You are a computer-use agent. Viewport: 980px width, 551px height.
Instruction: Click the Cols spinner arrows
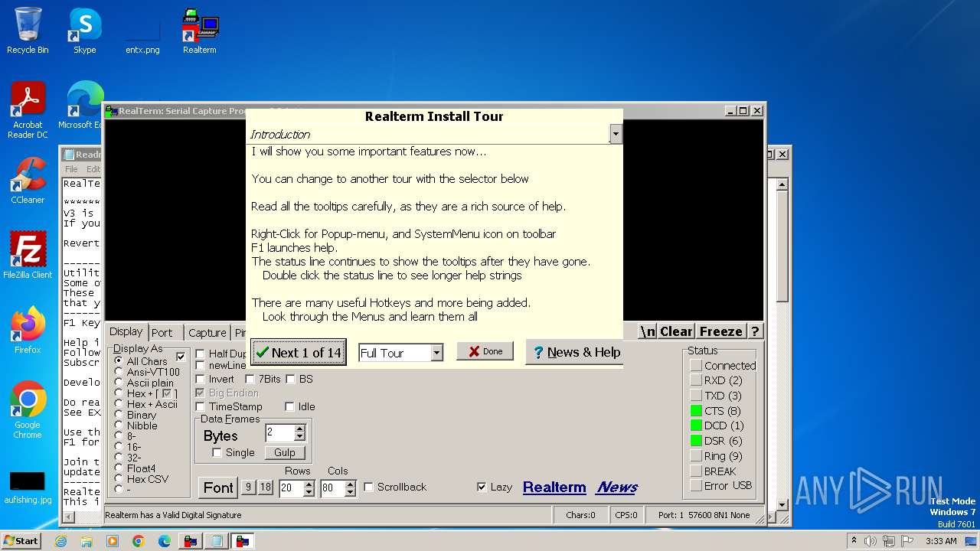[350, 488]
